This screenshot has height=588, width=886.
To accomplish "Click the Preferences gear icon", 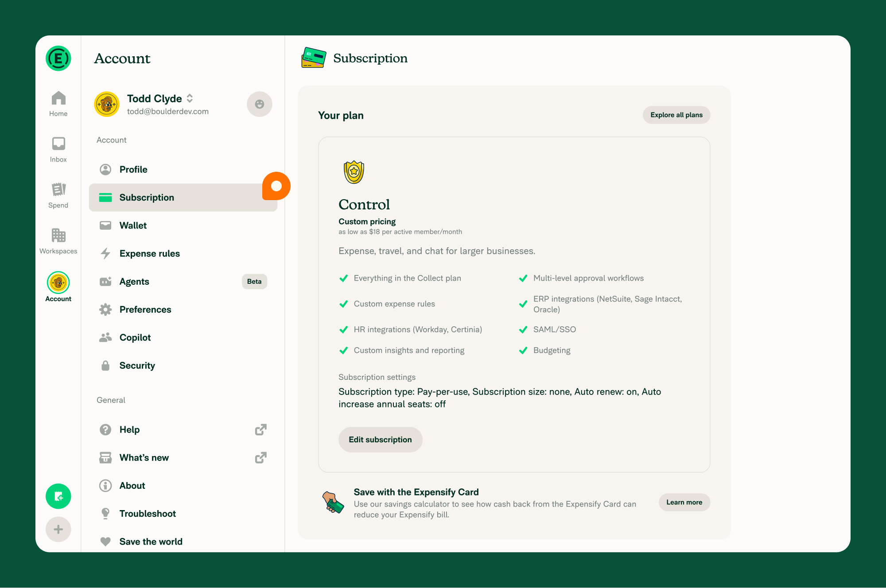I will pyautogui.click(x=105, y=309).
